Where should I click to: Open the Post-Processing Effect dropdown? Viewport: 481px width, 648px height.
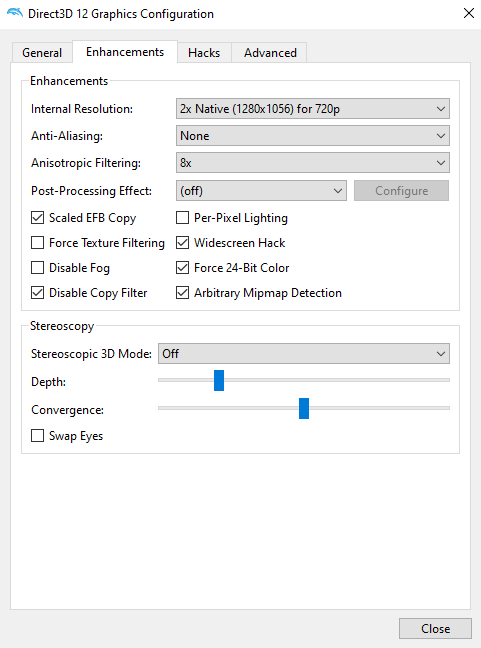click(261, 191)
